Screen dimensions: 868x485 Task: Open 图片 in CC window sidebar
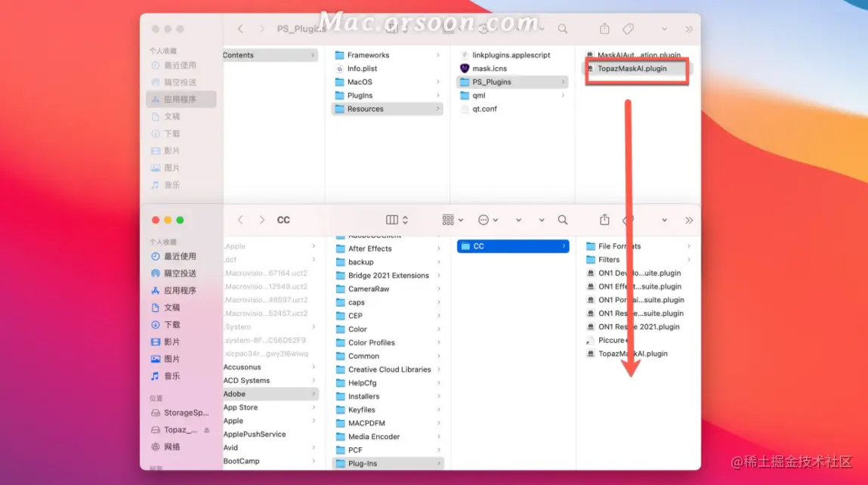tap(165, 359)
